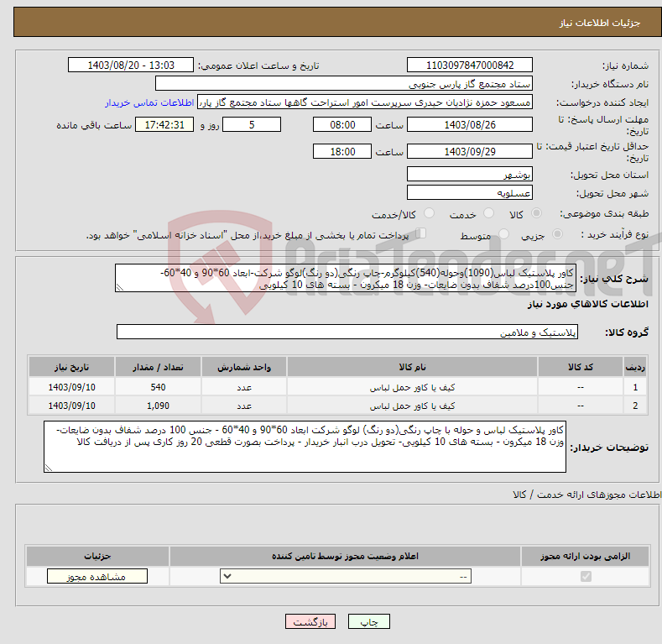Click the delivery province field بوشهر
This screenshot has width=662, height=644.
point(470,174)
